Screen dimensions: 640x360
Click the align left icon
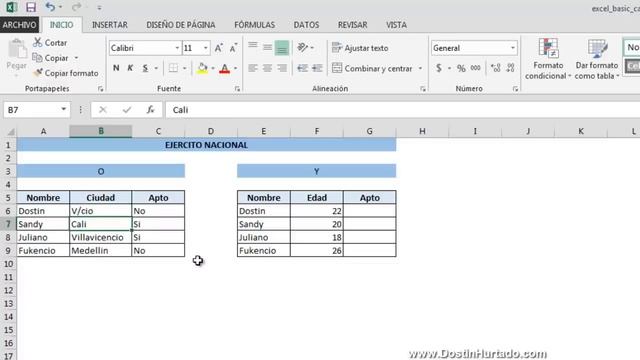(x=253, y=68)
